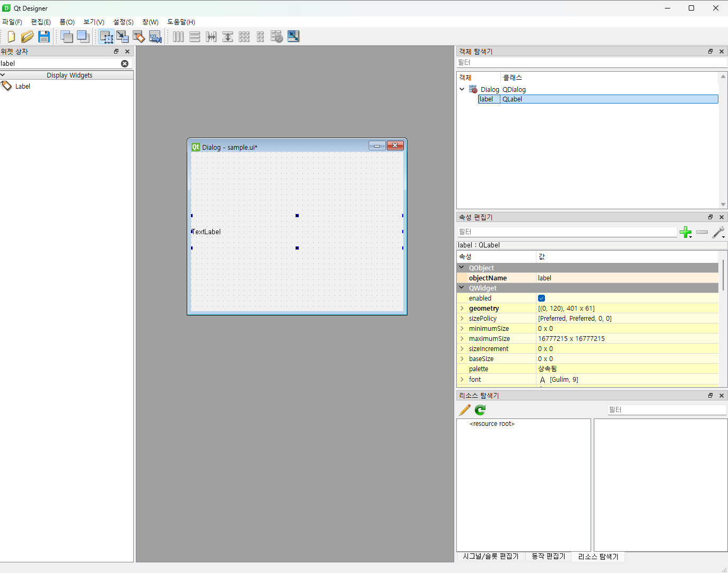Viewport: 728px width, 573px height.
Task: Open the 설정(S) menu
Action: (x=123, y=22)
